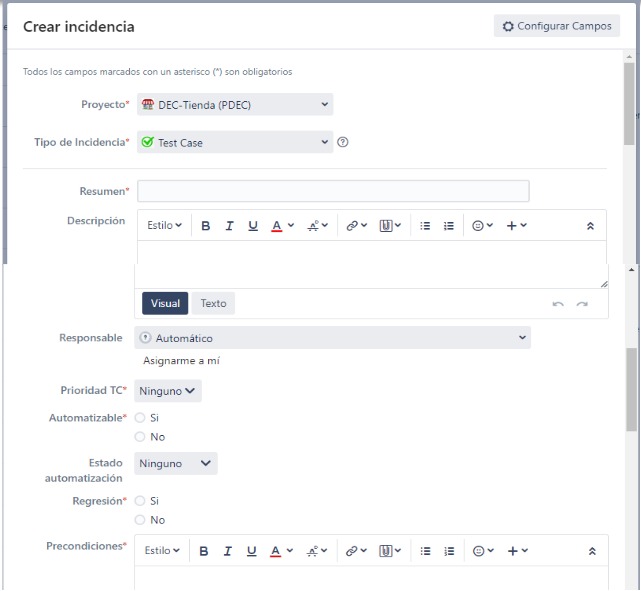Open the Proyecto dropdown showing DEC-Tienda (PDEC)
The height and width of the screenshot is (591, 641).
235,105
